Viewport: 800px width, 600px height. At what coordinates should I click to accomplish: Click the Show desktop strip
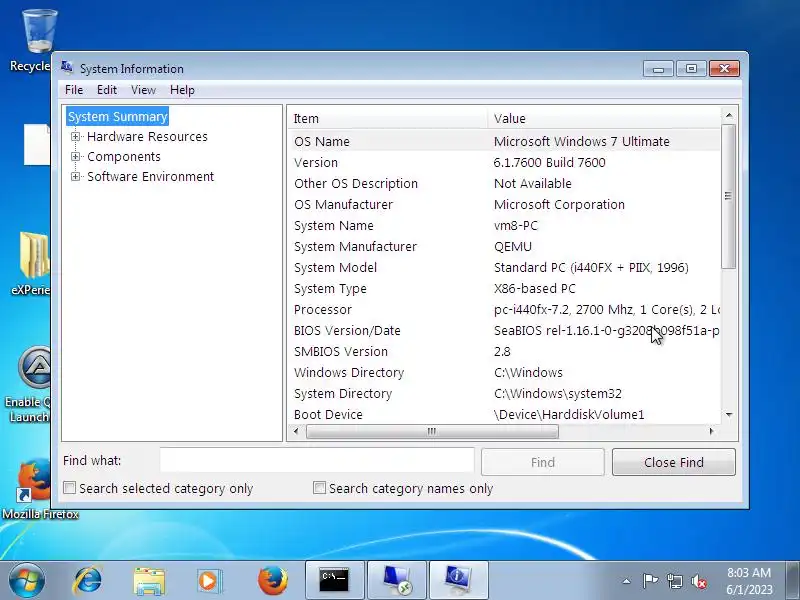tap(793, 581)
